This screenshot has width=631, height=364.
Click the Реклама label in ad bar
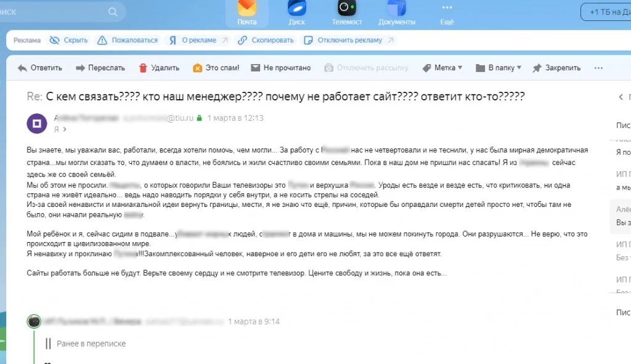(27, 40)
